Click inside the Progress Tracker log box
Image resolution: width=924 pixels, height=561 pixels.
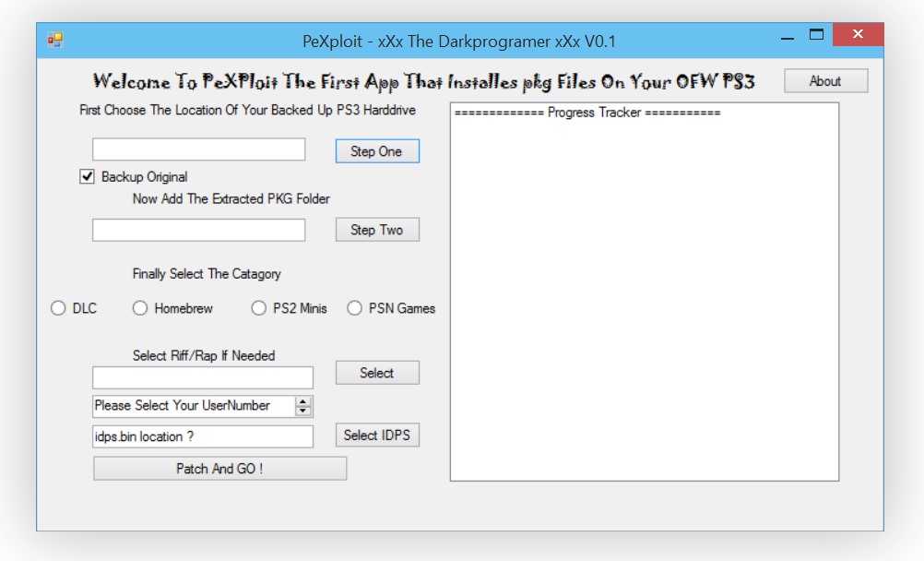coord(644,295)
